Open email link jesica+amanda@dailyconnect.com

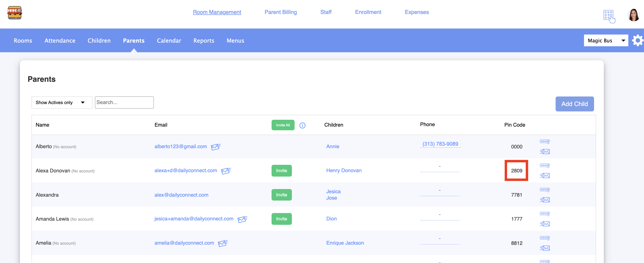[194, 219]
